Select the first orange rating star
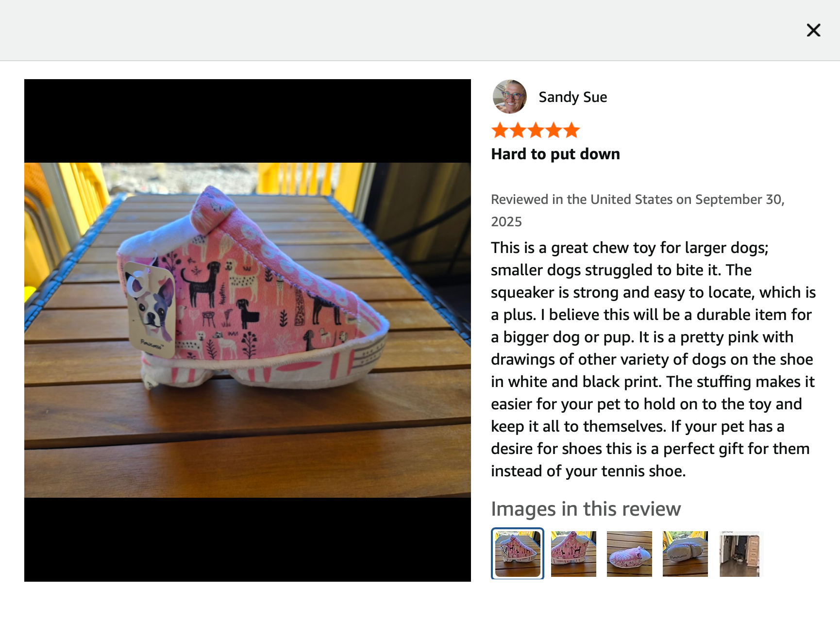The image size is (840, 622). click(x=500, y=130)
